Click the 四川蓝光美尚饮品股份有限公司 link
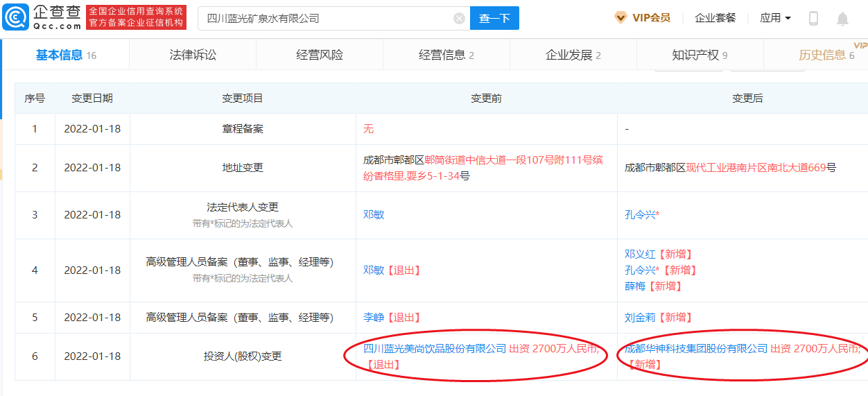 click(435, 349)
